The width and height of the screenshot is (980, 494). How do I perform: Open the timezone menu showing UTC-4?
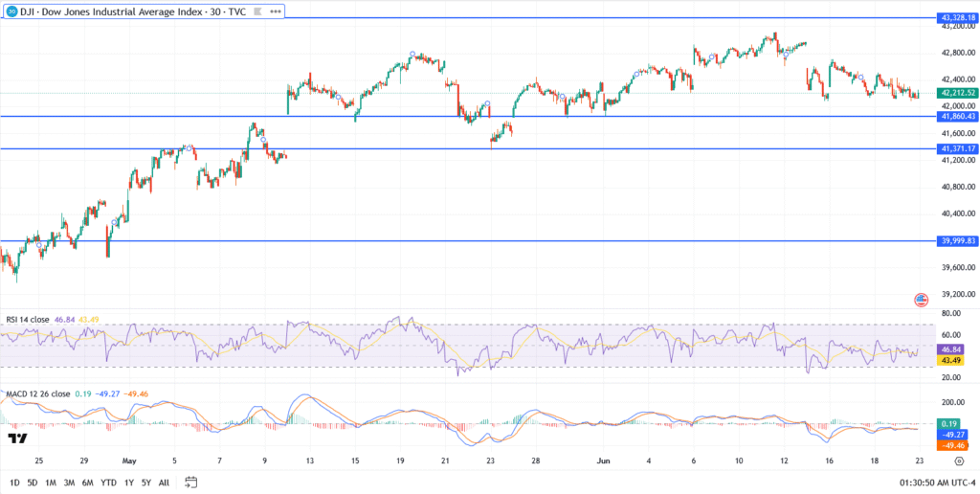[x=915, y=483]
